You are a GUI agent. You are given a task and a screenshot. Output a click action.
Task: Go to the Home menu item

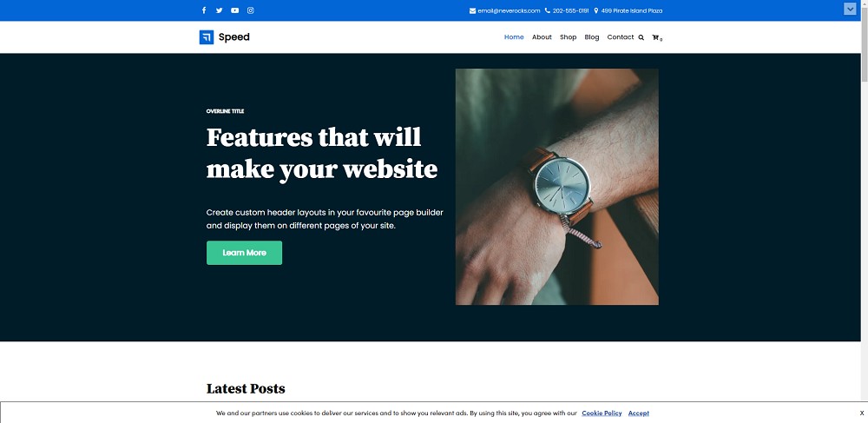(x=514, y=37)
